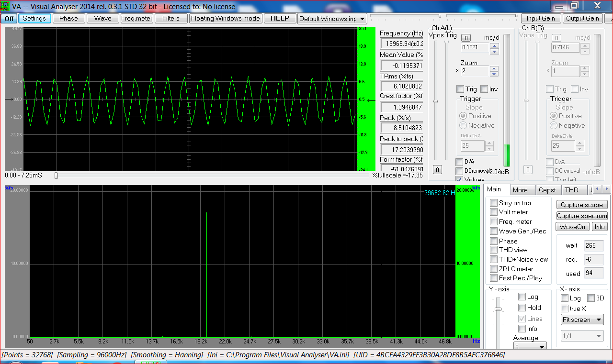Click the tab strip scroll-left arrow
Viewport: 613px width, 364px height.
(597, 189)
